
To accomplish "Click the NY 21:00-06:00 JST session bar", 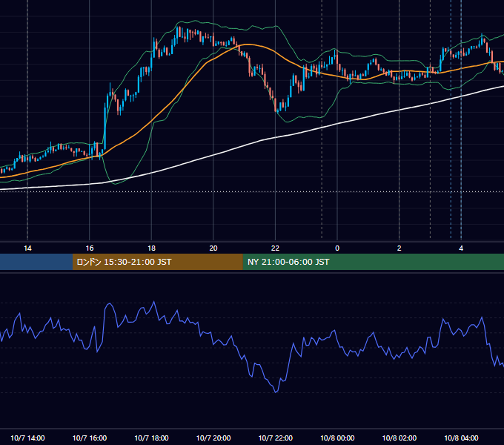I will [373, 262].
